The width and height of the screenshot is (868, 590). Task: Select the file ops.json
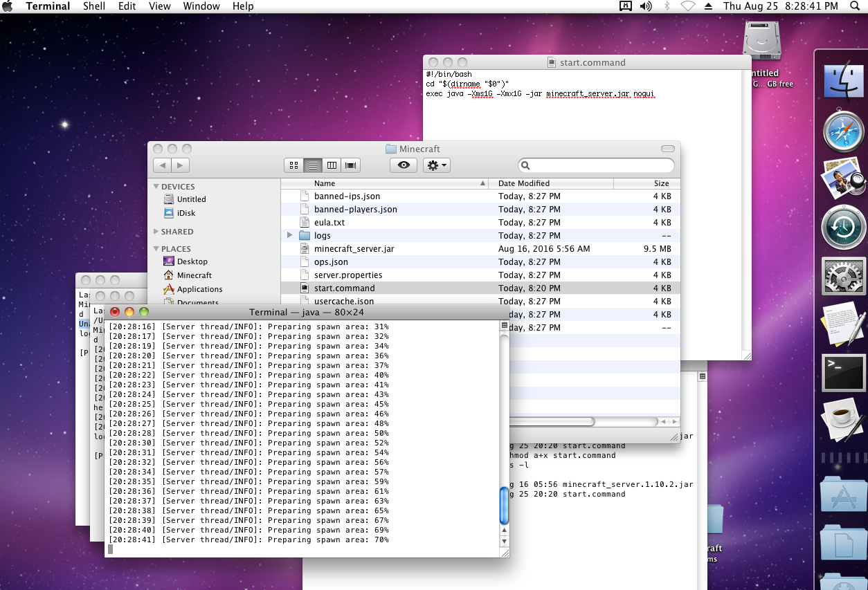[480, 262]
